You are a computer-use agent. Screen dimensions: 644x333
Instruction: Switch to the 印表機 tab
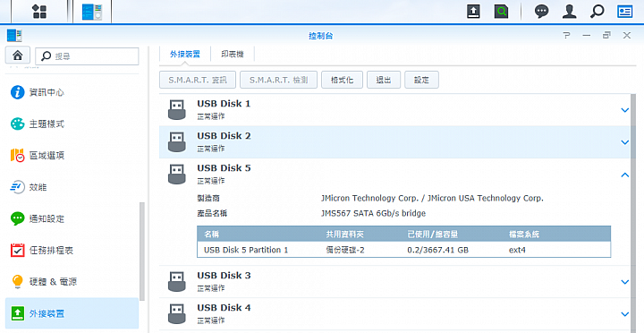point(233,55)
